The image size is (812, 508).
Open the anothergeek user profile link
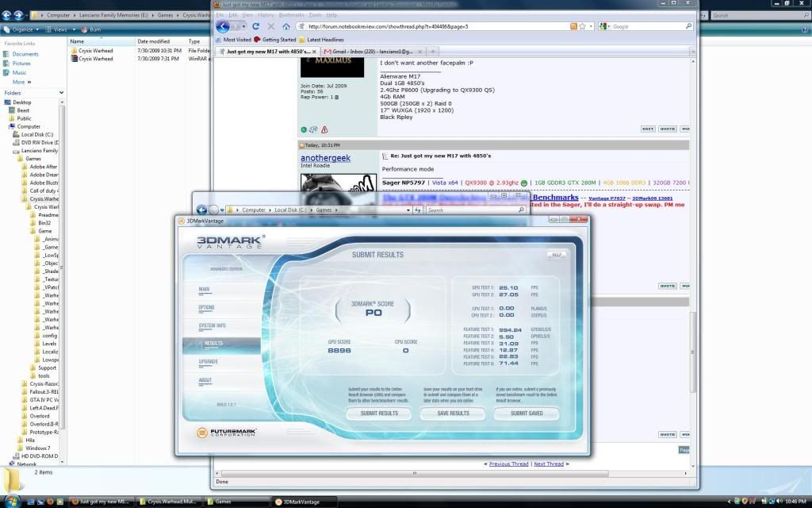click(325, 158)
